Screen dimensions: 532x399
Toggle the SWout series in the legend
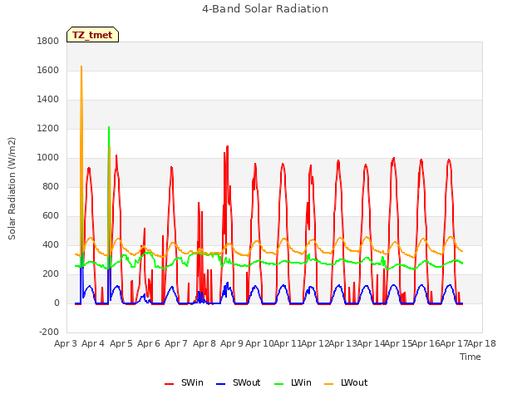(x=239, y=382)
